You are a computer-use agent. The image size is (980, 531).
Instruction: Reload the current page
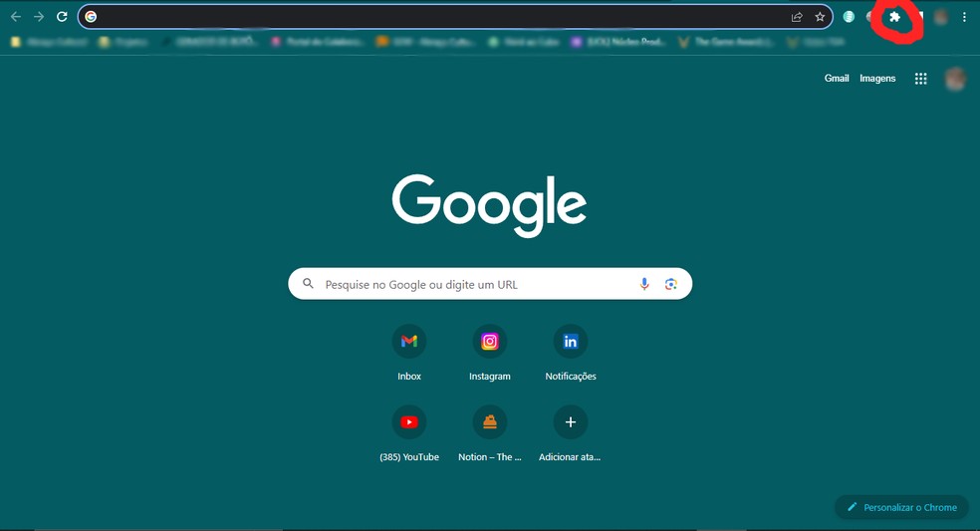62,17
